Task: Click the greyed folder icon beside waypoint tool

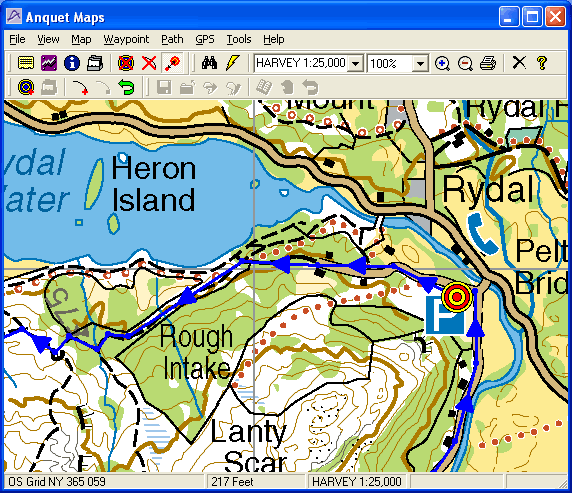Action: pos(49,88)
